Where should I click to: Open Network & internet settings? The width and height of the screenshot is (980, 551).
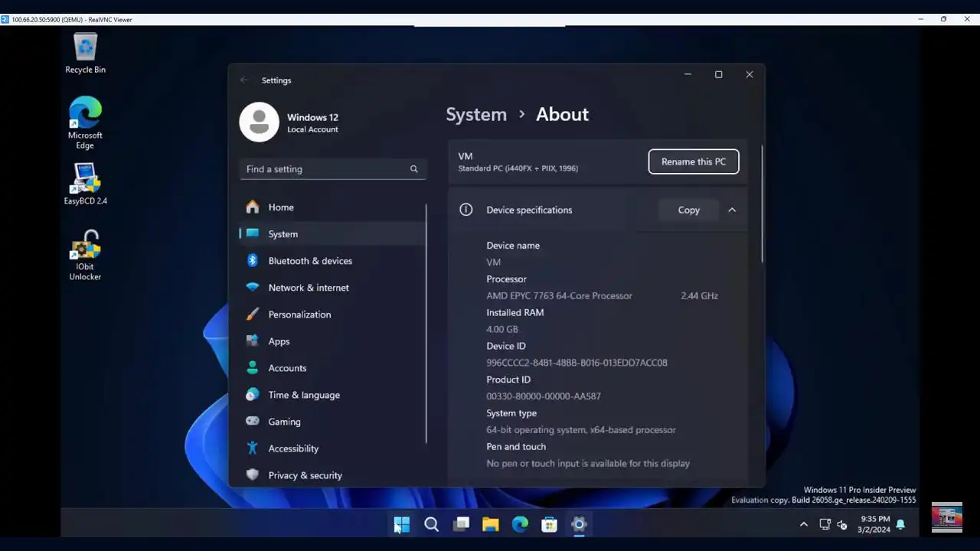click(x=332, y=288)
